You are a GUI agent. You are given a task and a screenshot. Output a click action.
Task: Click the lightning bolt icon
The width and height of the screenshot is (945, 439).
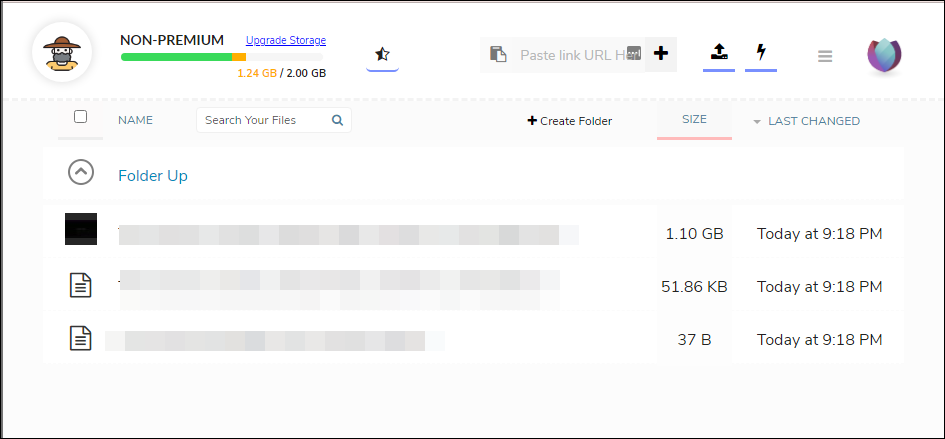pyautogui.click(x=761, y=52)
